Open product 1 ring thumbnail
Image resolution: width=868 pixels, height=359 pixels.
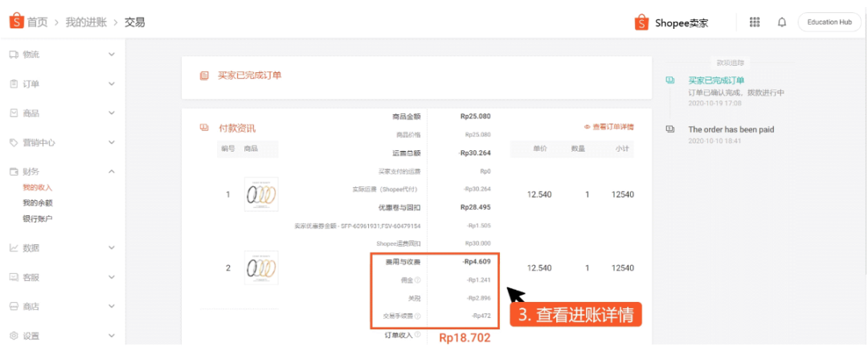(x=261, y=194)
